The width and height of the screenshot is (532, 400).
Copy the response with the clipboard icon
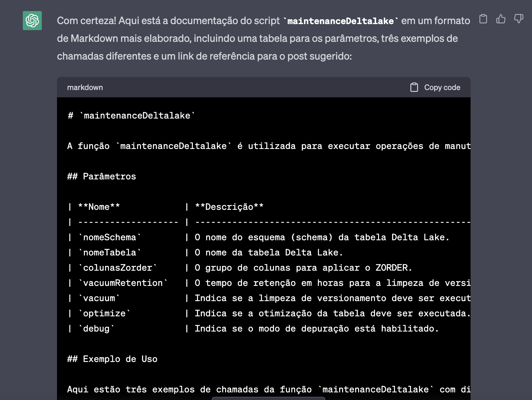coord(483,19)
